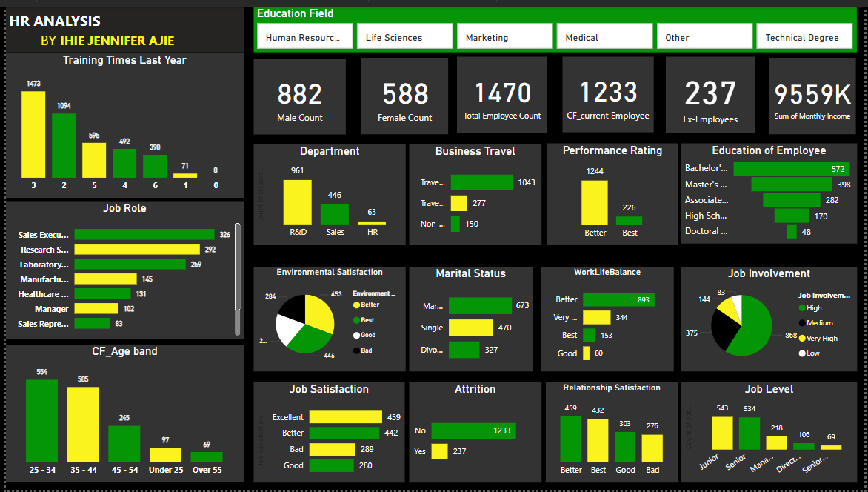Click the yellow Better legend marker in Environmental Satisfaction

(356, 305)
